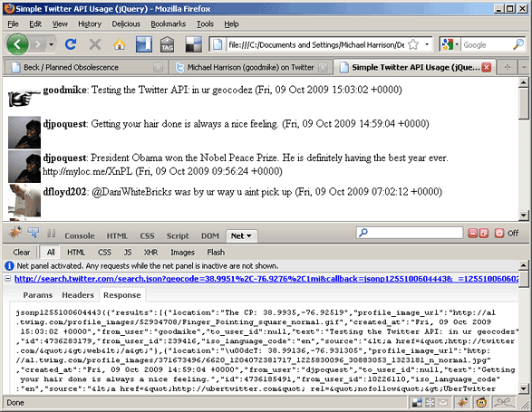Image resolution: width=532 pixels, height=412 pixels.
Task: Open the search.twitter.com search.json request link
Action: point(266,279)
